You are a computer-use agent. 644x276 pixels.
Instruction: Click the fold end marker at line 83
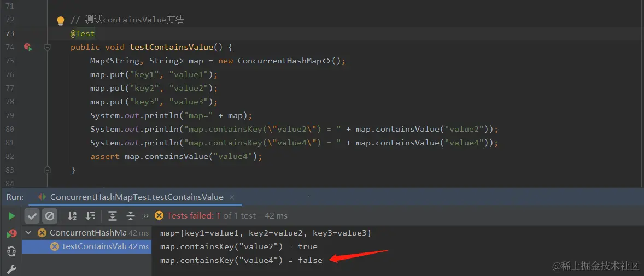pos(47,169)
